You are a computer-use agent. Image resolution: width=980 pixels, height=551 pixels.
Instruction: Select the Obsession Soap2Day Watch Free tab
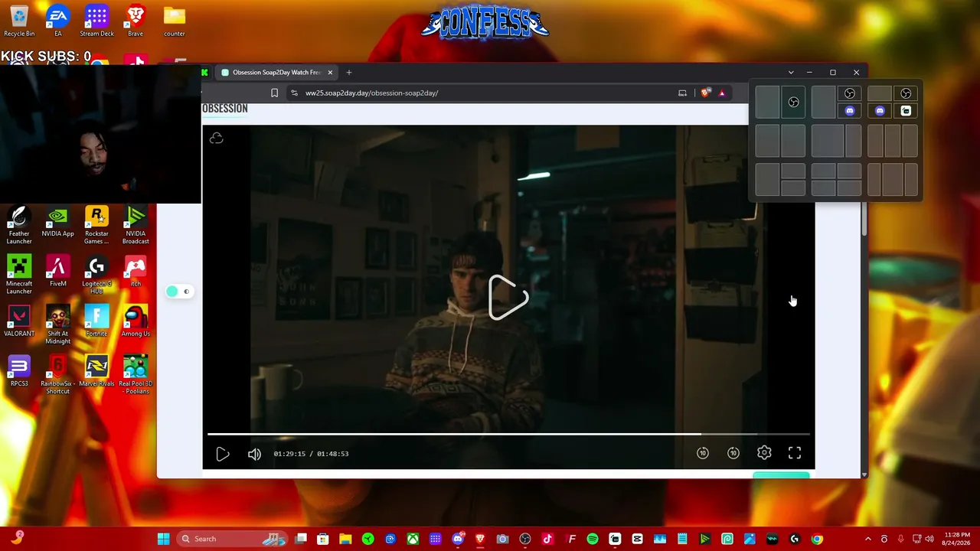(276, 73)
